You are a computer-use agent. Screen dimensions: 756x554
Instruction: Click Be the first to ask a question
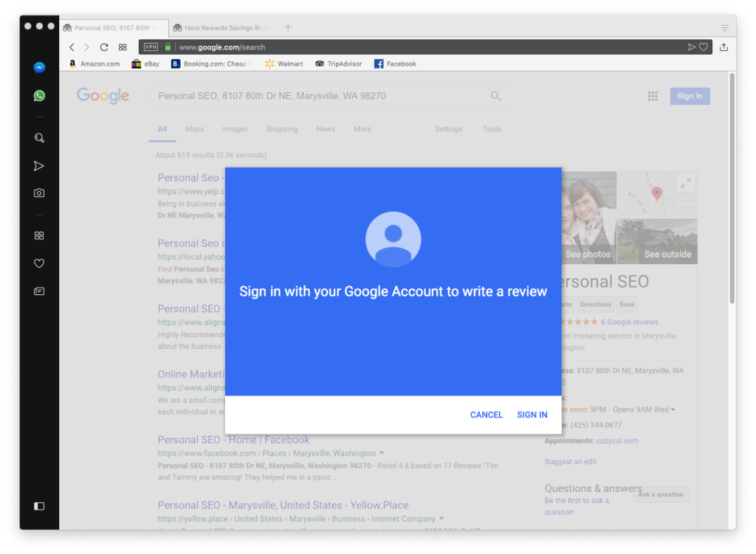(577, 506)
